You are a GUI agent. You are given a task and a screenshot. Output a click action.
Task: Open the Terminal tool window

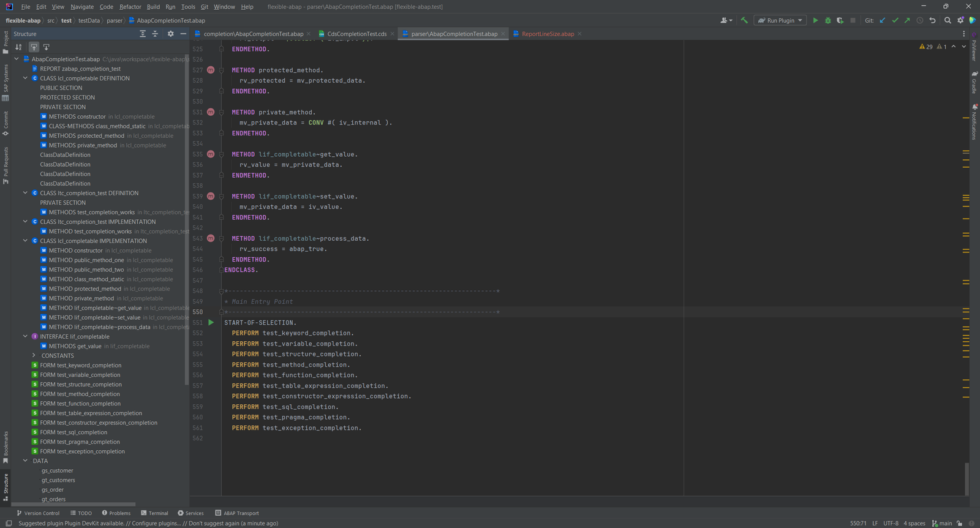click(154, 513)
